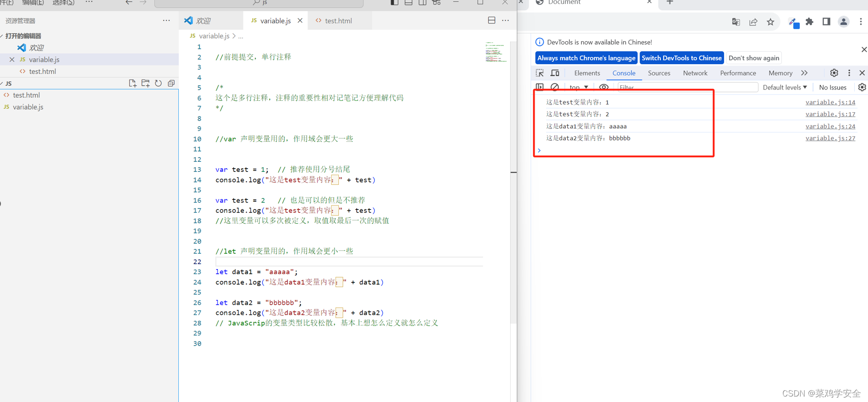
Task: Open console settings gear beside No Issues
Action: 862,87
